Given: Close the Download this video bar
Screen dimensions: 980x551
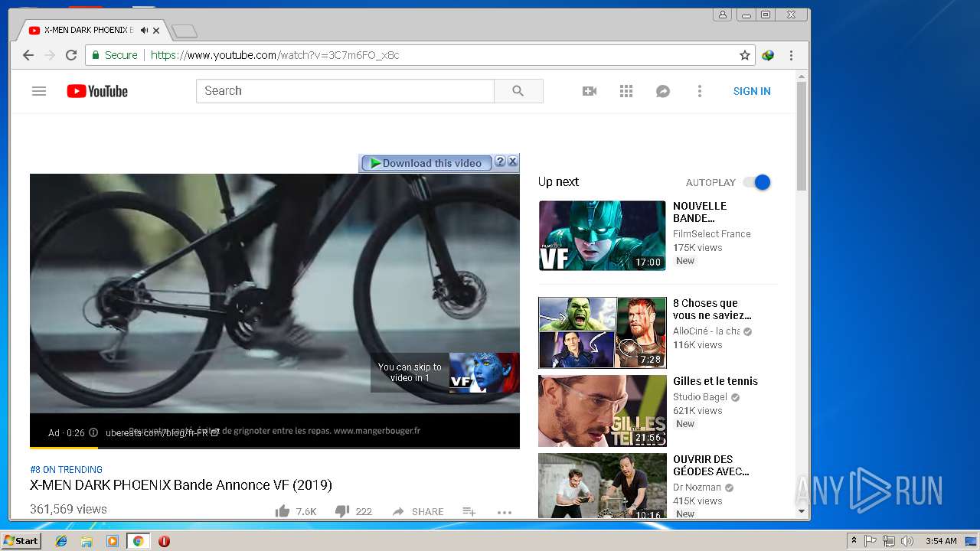Looking at the screenshot, I should coord(513,161).
